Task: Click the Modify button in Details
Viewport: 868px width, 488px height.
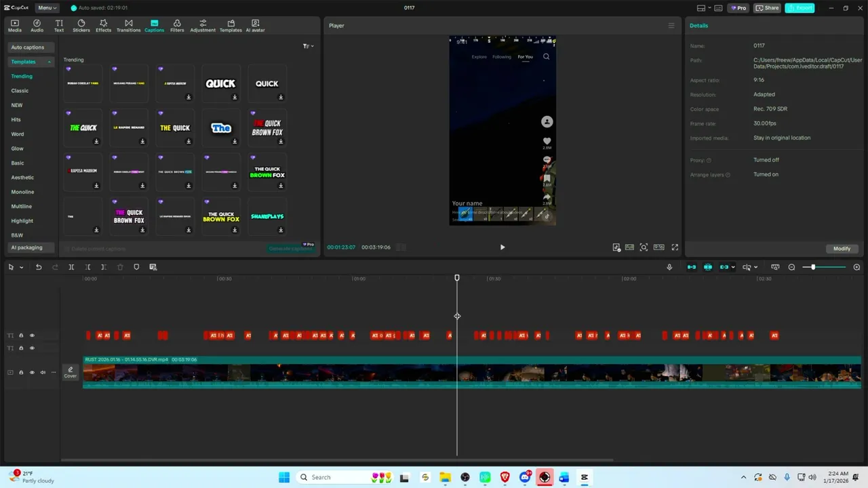Action: (x=842, y=249)
